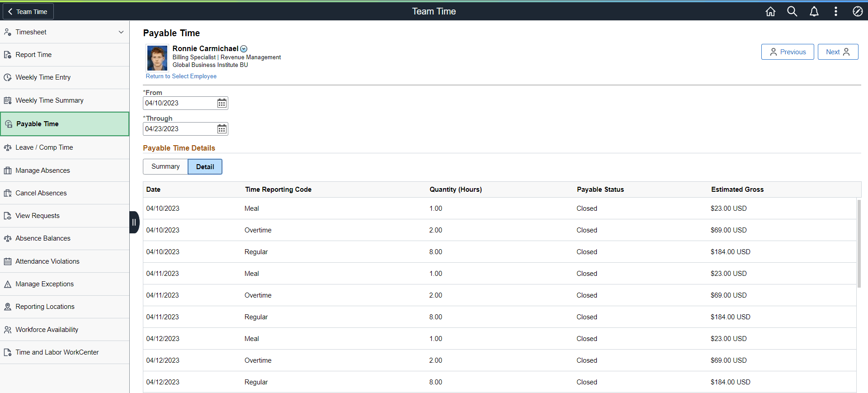Viewport: 868px width, 393px height.
Task: Go to the Previous employee
Action: point(788,52)
